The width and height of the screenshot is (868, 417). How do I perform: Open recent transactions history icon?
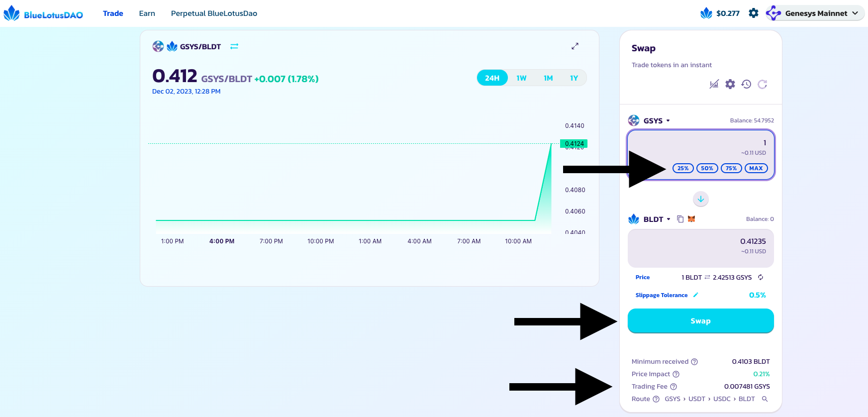click(x=746, y=84)
